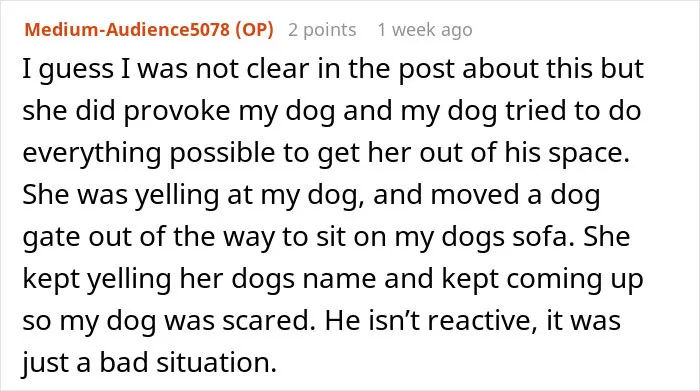Click the line starting "everything possible to get"
700x391 pixels.
point(326,153)
